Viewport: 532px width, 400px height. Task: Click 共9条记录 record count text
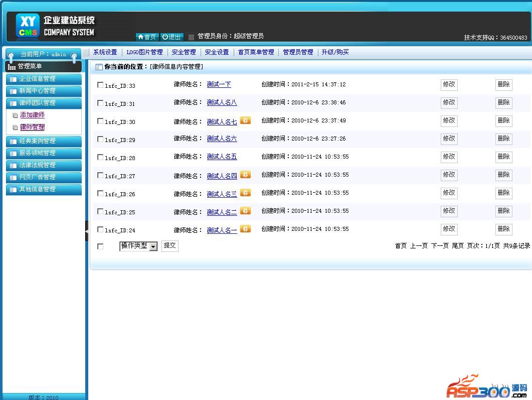coord(516,246)
